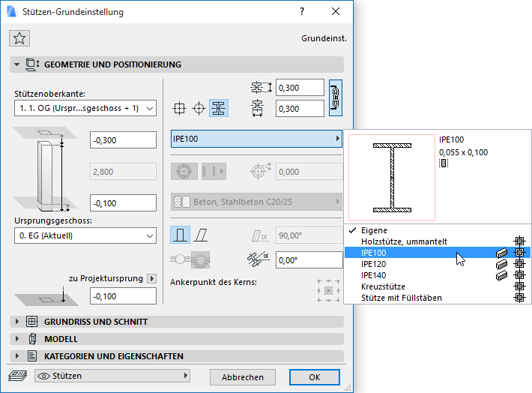The image size is (532, 393).
Task: Click column-use icon in IPE100 row
Action: coord(519,253)
